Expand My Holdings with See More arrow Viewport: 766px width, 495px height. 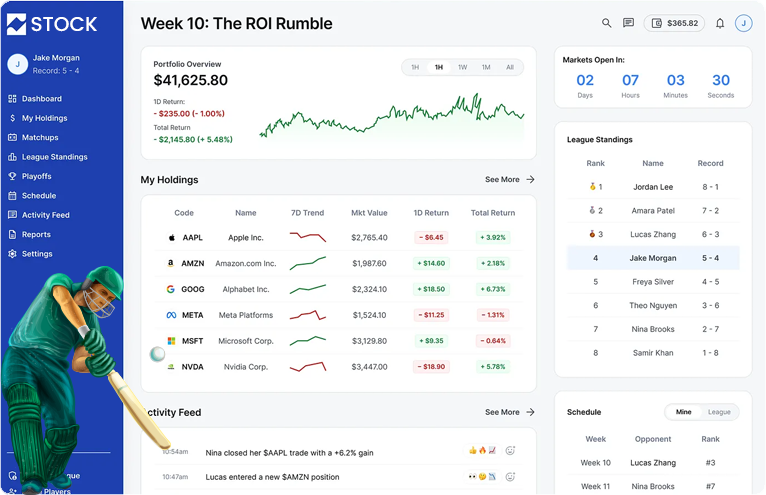pyautogui.click(x=510, y=180)
